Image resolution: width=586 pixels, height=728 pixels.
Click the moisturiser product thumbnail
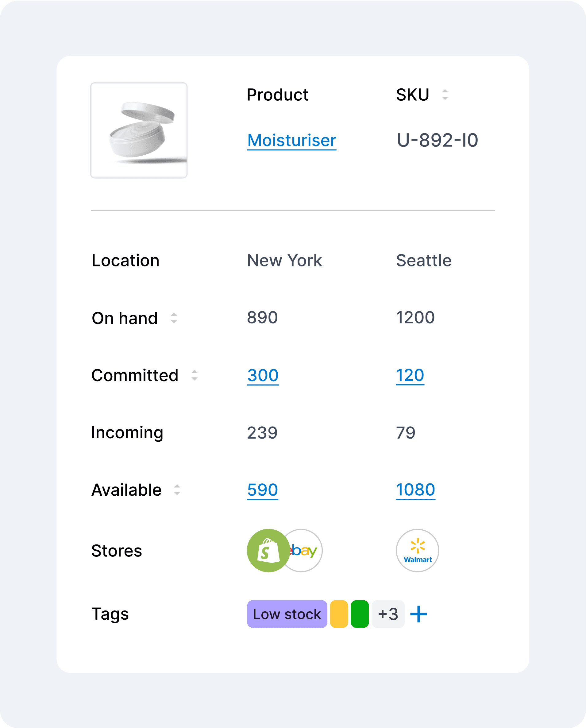click(139, 130)
